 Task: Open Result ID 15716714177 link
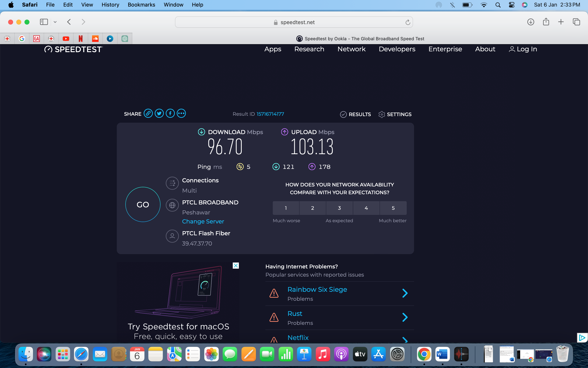click(x=270, y=114)
